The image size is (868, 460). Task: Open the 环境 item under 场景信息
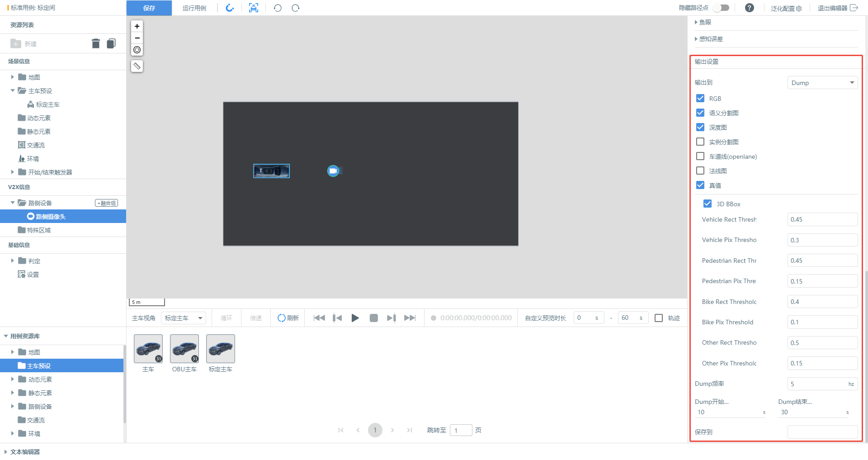click(28, 159)
